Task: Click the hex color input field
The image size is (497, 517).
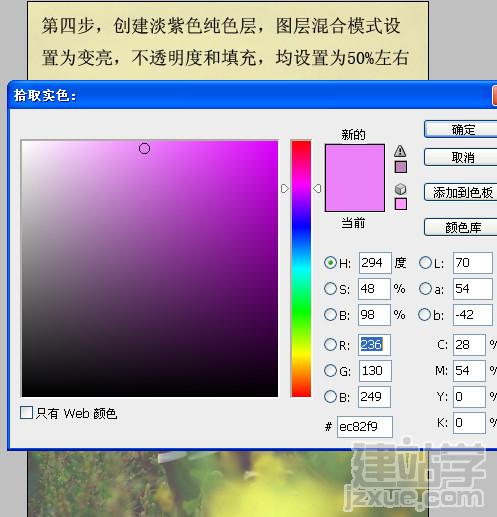Action: pos(365,427)
